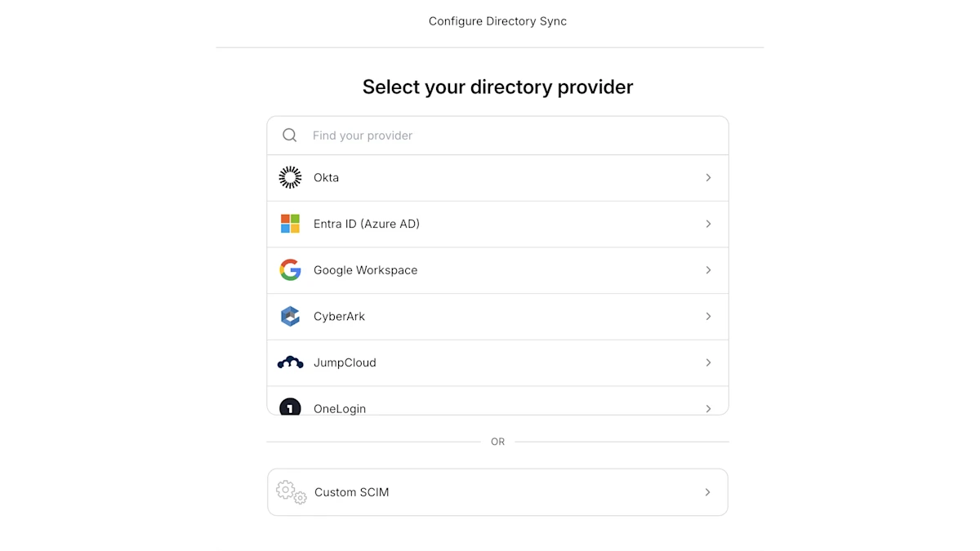Click the search magnifier icon
Screen dimensions: 980x551
click(290, 135)
